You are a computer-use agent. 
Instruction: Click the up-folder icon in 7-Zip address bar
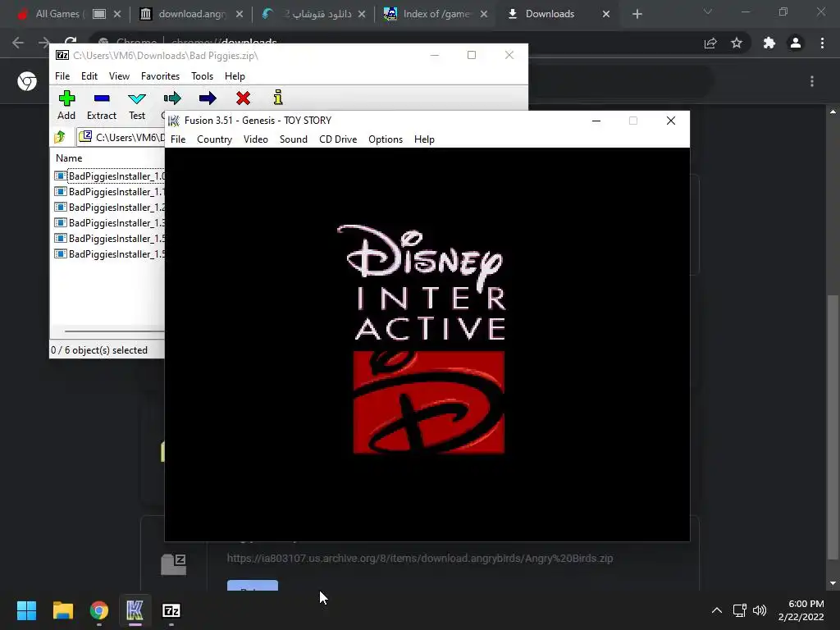tap(60, 137)
